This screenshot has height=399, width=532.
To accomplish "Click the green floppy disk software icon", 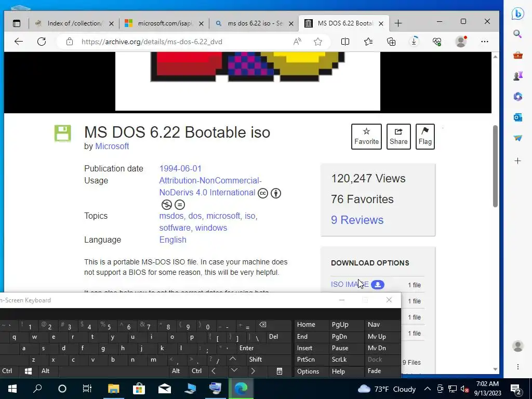I will 63,134.
